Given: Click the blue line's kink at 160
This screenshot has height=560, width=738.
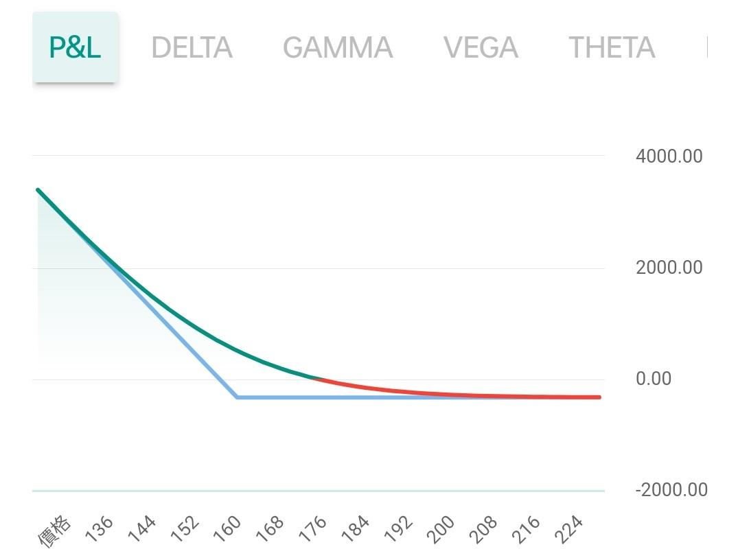Looking at the screenshot, I should click(237, 397).
